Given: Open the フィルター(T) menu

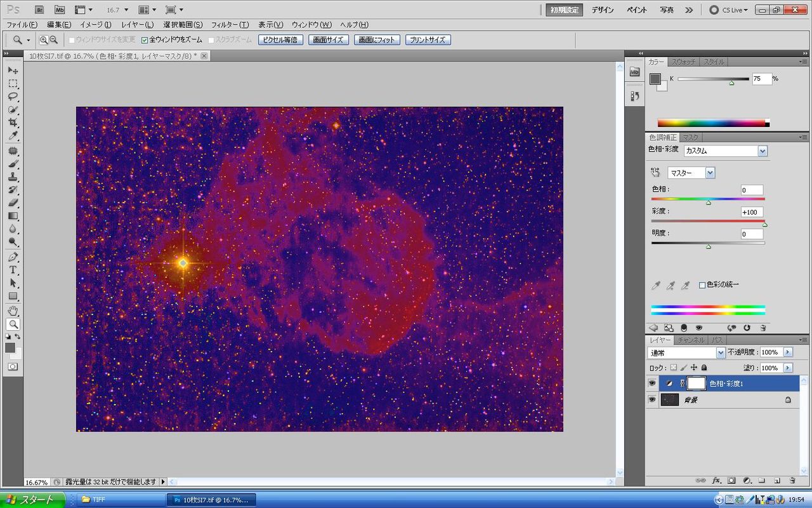Looking at the screenshot, I should click(230, 25).
